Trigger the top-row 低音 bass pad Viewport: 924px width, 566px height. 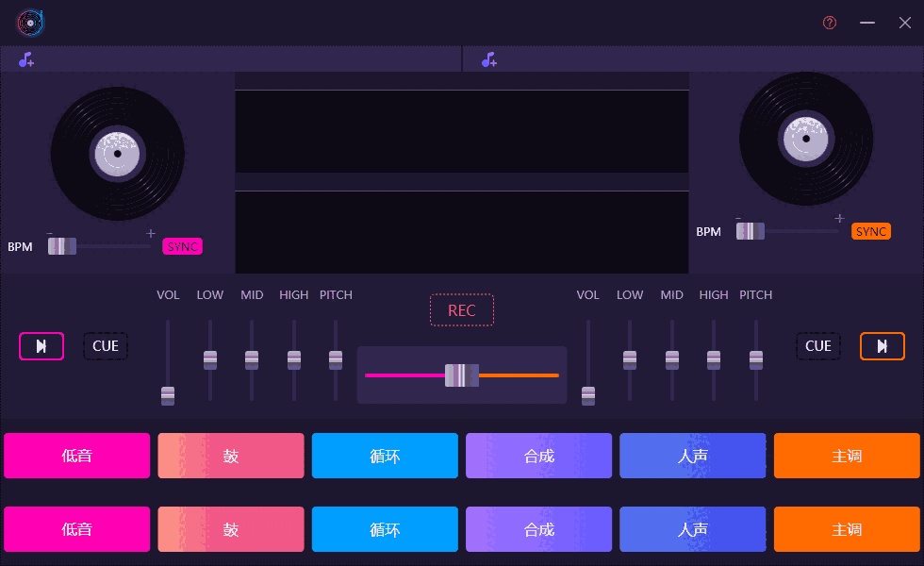tap(76, 456)
